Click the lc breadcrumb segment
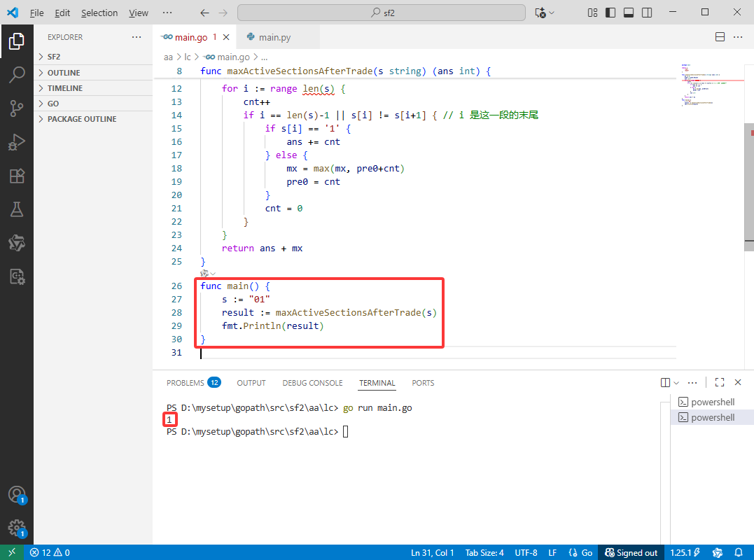 point(188,57)
